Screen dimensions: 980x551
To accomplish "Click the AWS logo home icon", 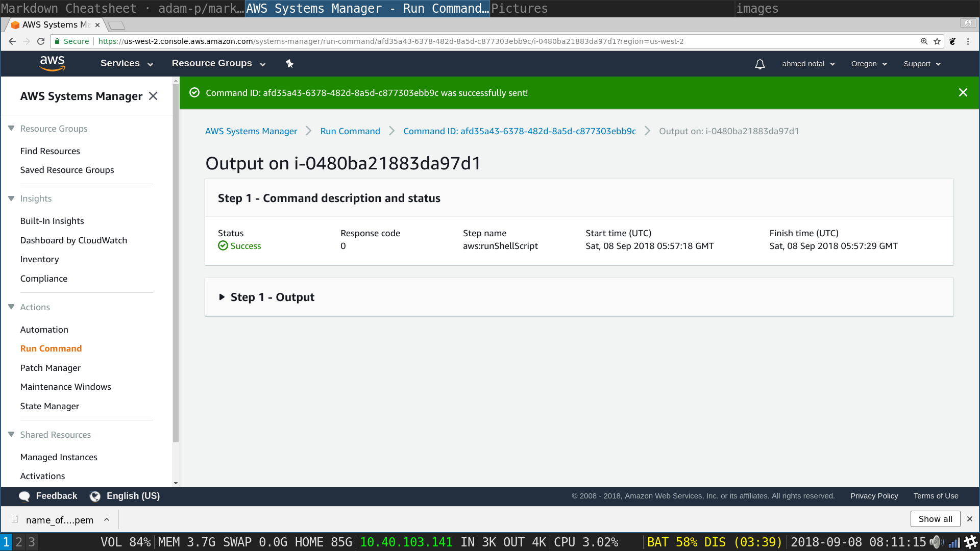I will (x=52, y=63).
